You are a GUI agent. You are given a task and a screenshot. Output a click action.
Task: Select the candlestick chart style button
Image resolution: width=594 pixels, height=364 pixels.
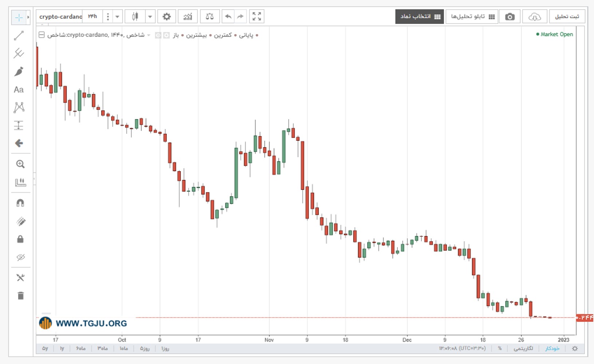(135, 16)
